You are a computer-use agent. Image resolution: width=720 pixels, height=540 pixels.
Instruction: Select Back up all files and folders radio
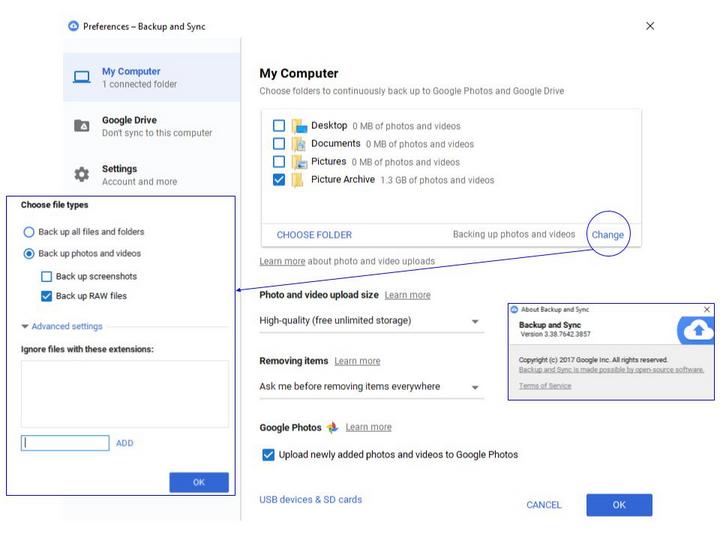(x=29, y=232)
